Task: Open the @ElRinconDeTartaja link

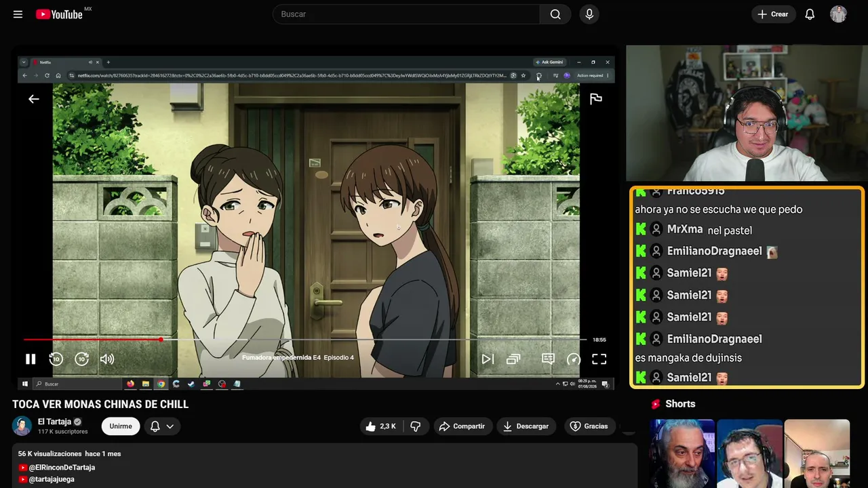Action: [x=62, y=468]
